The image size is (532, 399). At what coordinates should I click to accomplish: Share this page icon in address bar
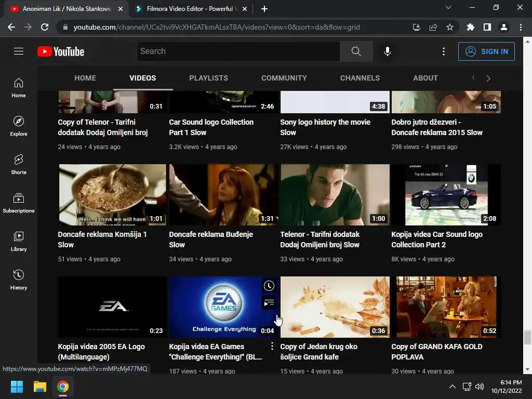click(x=433, y=27)
